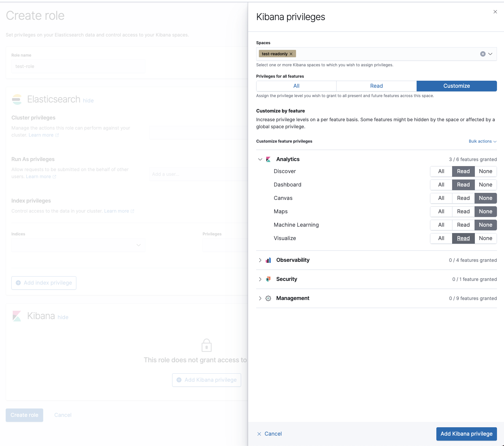Cancel role creation on the background page
504x446 pixels.
coord(63,415)
